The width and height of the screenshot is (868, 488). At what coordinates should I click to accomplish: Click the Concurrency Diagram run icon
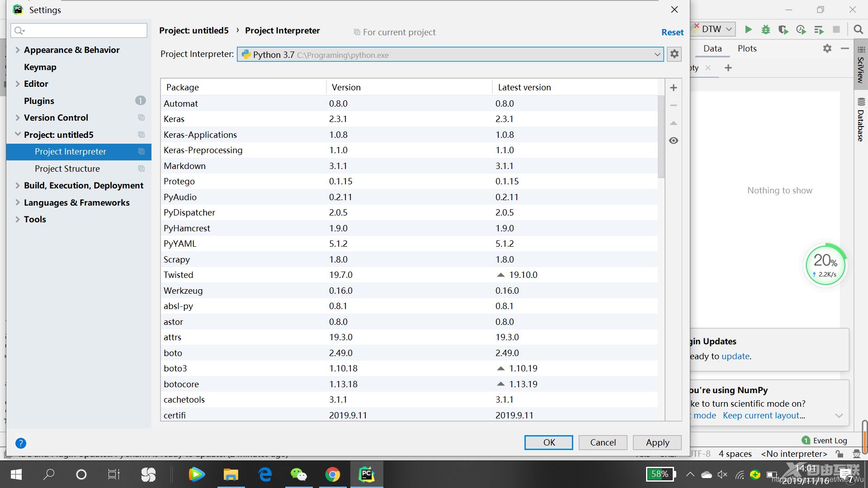819,29
